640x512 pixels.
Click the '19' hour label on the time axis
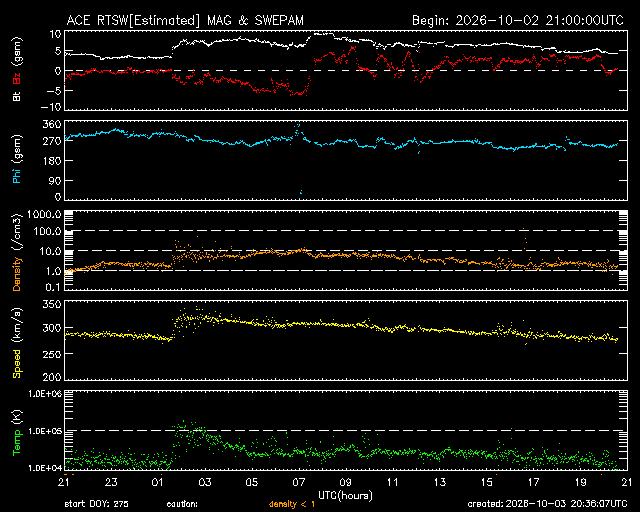point(580,483)
